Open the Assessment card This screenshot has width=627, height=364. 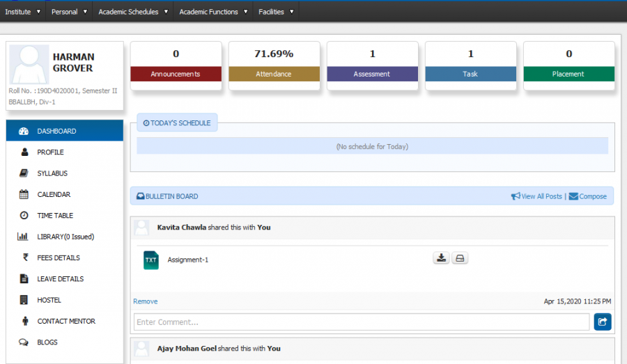pyautogui.click(x=373, y=66)
